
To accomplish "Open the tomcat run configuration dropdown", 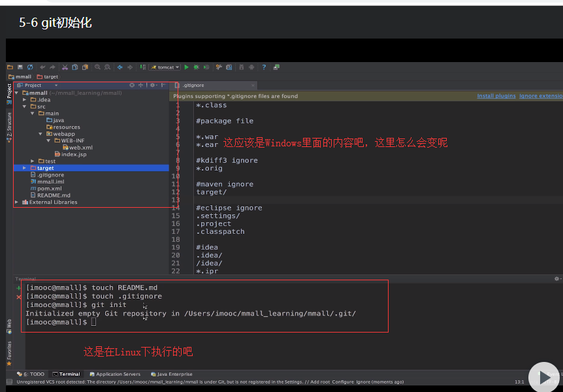I will [165, 67].
